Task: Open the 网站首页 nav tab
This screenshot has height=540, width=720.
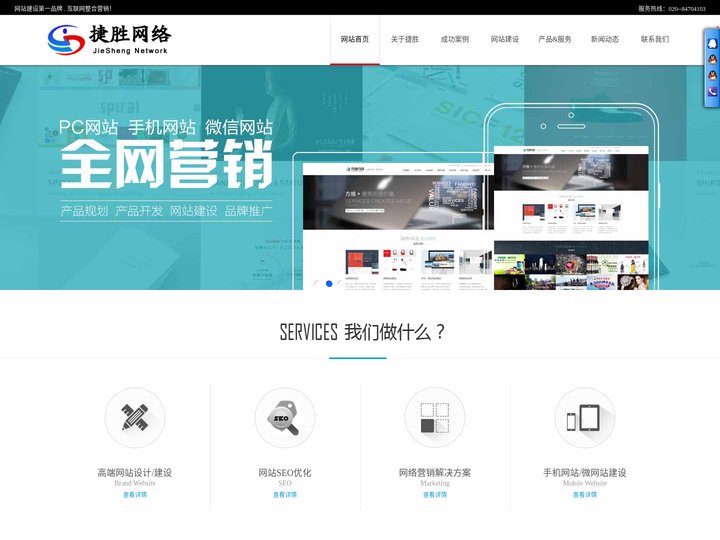Action: point(355,39)
